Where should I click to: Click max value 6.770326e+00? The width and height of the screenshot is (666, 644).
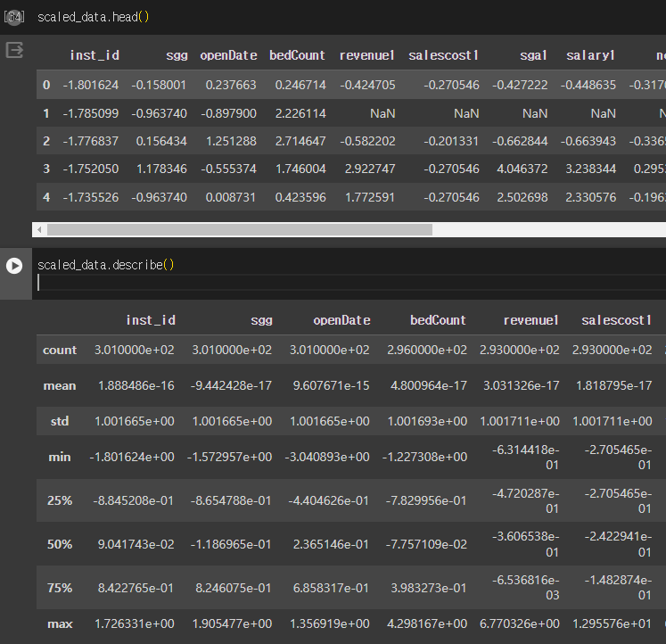click(x=520, y=624)
